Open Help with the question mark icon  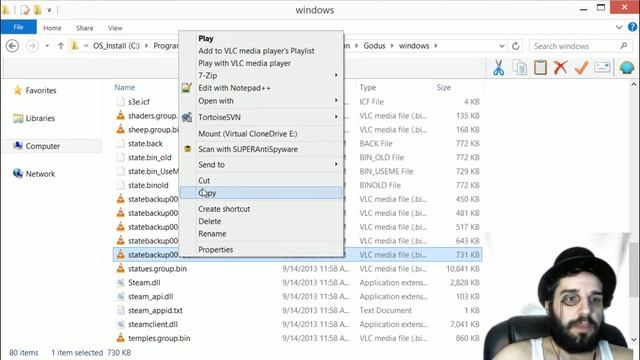click(632, 27)
